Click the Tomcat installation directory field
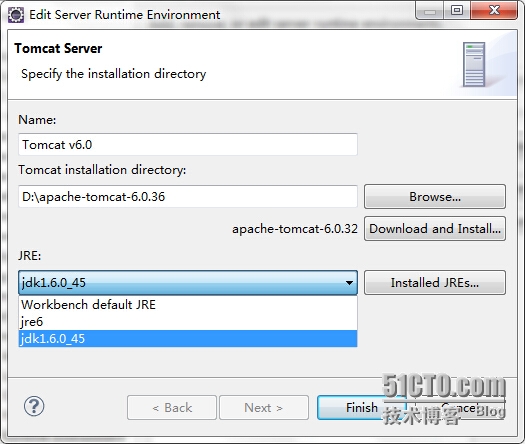 click(188, 197)
